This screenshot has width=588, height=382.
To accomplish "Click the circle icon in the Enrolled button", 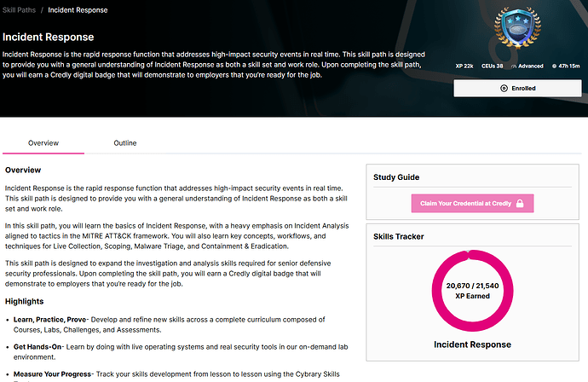I will coord(504,88).
